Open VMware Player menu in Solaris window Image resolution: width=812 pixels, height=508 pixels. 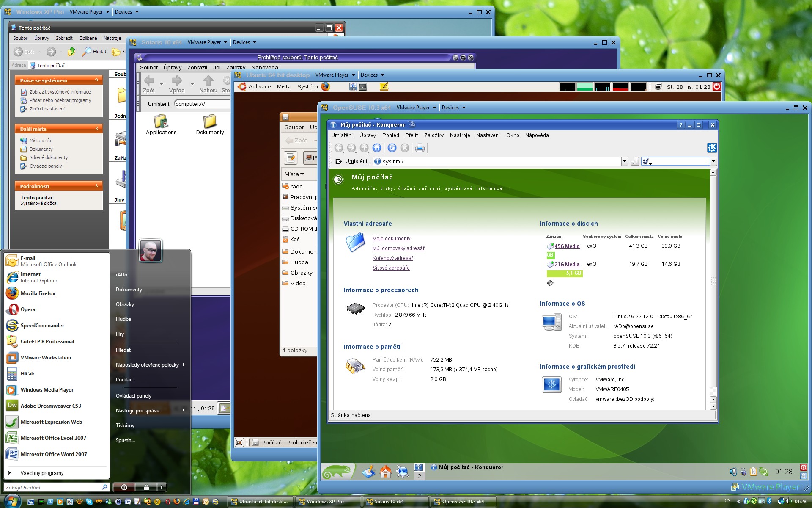pos(207,42)
